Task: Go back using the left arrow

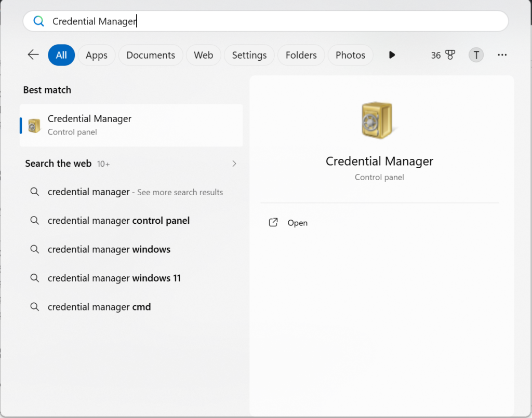Action: click(33, 55)
